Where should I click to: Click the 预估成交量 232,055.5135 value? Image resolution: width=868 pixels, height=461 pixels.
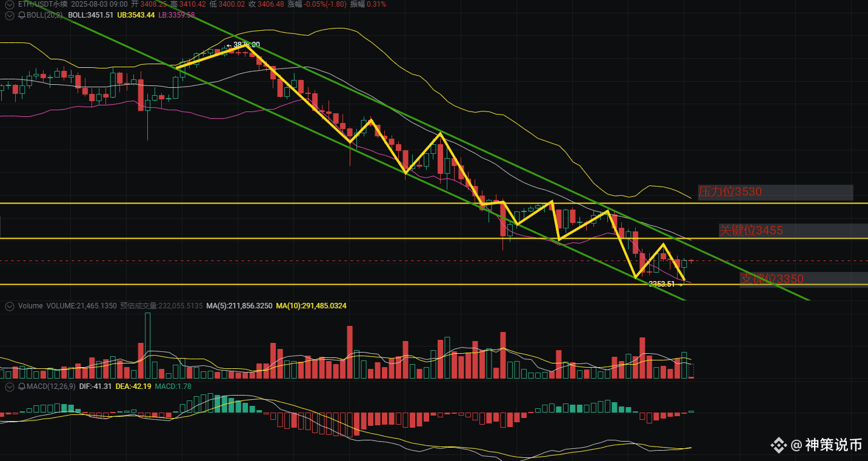pyautogui.click(x=161, y=307)
